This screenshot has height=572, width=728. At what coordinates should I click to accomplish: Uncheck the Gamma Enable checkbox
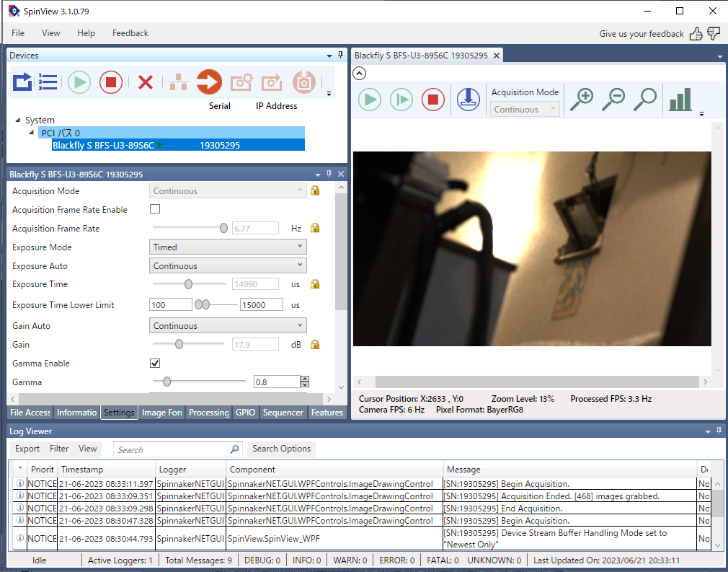point(155,363)
